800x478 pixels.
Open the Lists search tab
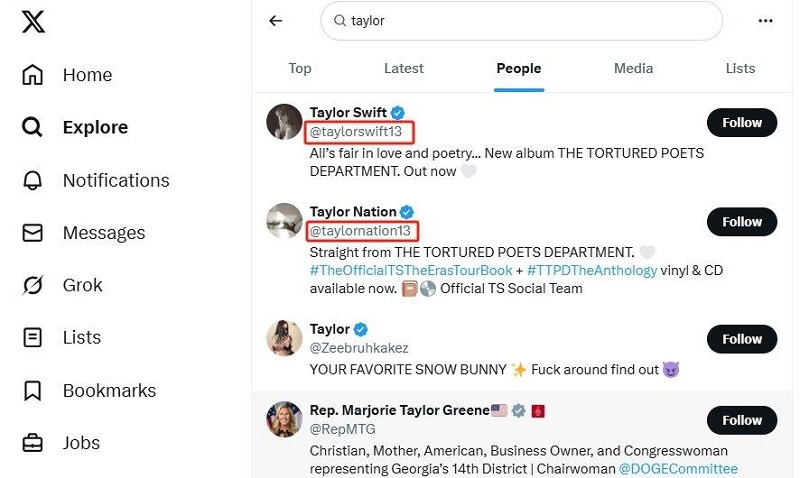coord(740,68)
